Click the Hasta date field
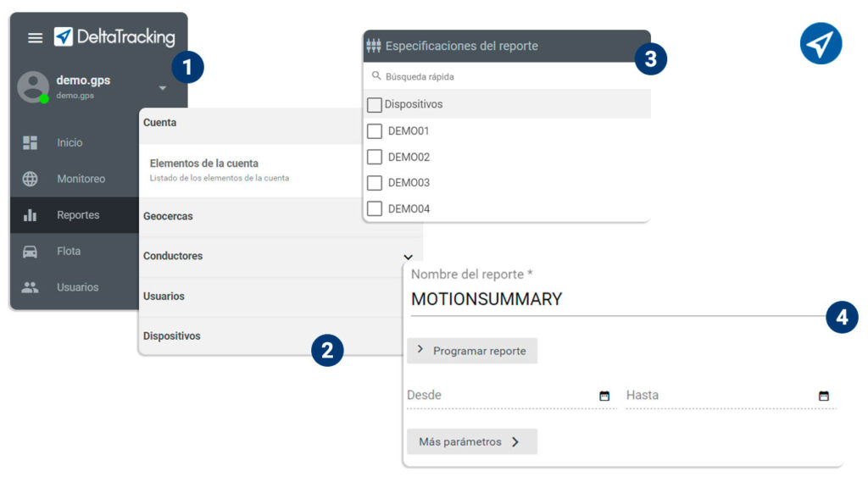 pos(731,396)
